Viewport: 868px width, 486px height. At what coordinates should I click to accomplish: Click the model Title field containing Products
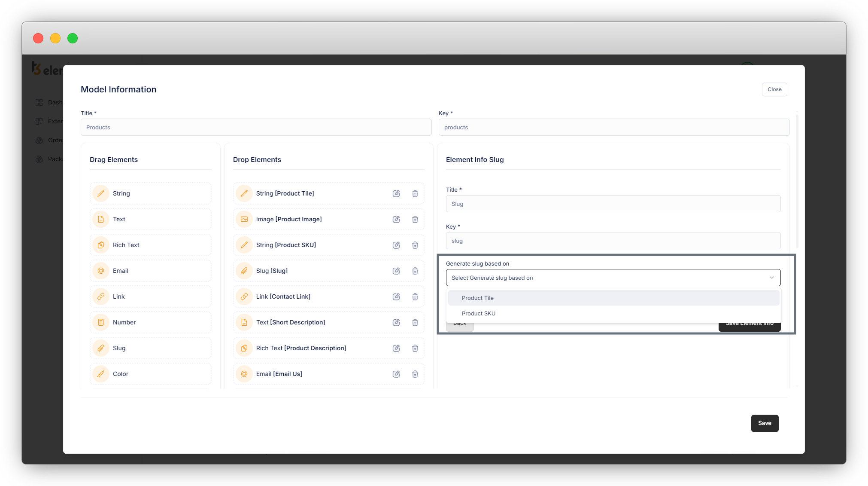(x=256, y=127)
